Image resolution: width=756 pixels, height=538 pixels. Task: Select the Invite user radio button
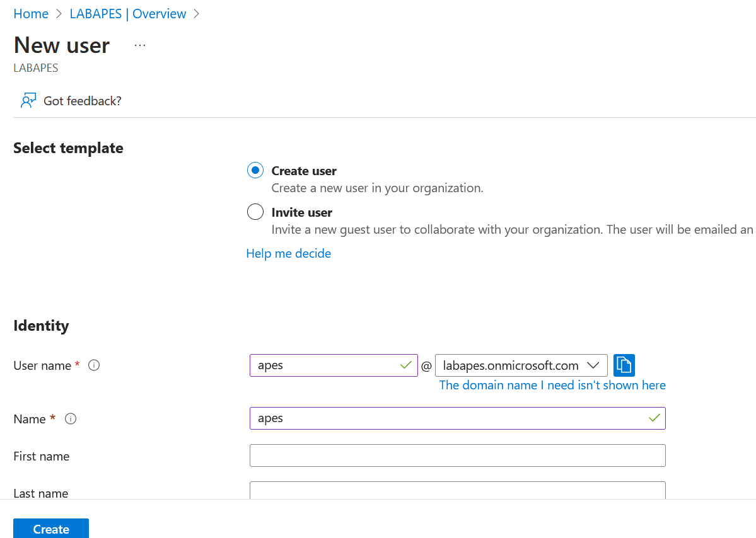(x=255, y=212)
